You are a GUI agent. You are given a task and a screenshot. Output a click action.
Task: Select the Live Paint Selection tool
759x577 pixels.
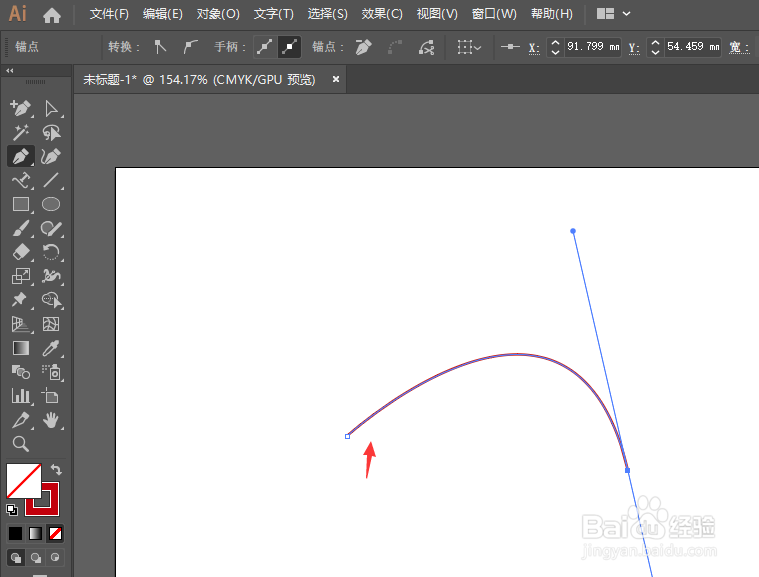point(51,300)
